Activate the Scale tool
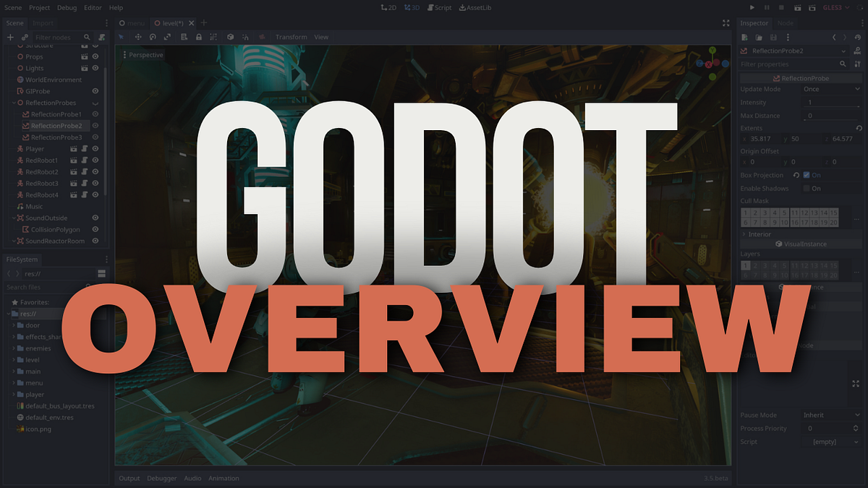 tap(168, 37)
